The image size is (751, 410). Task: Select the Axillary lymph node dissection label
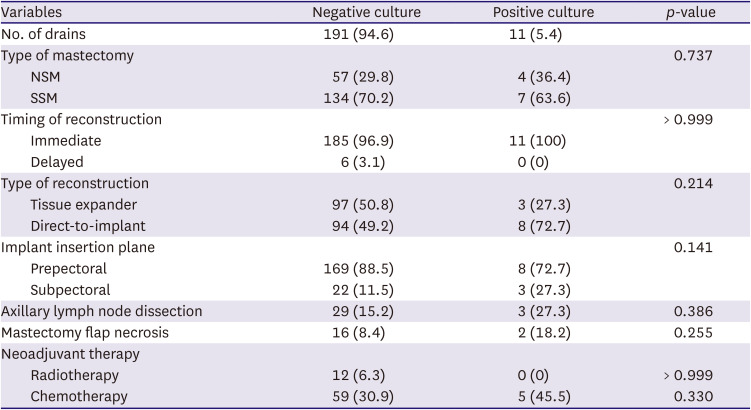[102, 311]
